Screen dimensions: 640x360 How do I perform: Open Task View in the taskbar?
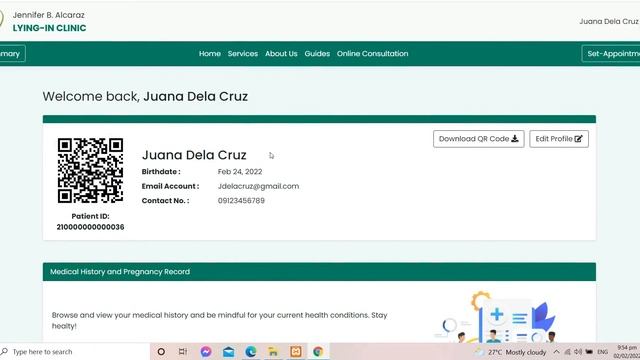[x=182, y=351]
